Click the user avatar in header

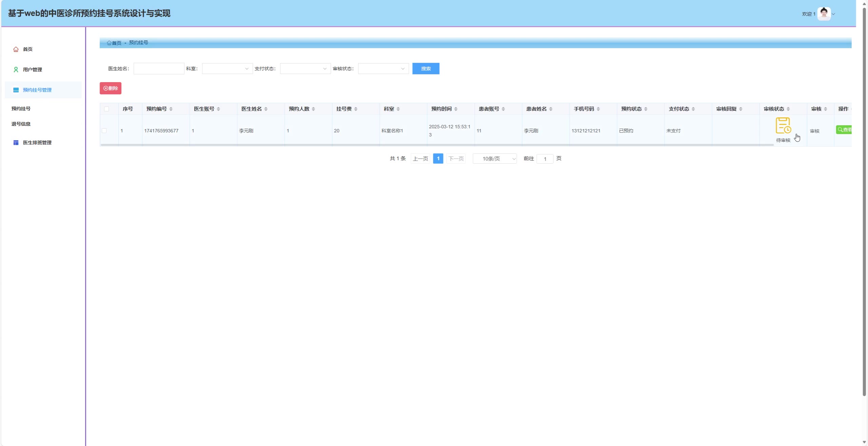click(824, 14)
